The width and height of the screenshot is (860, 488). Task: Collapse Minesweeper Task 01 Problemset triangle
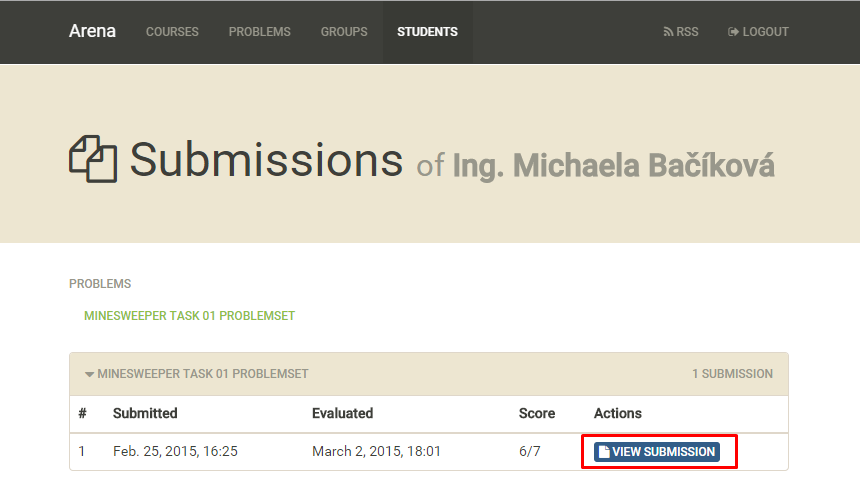pos(89,374)
